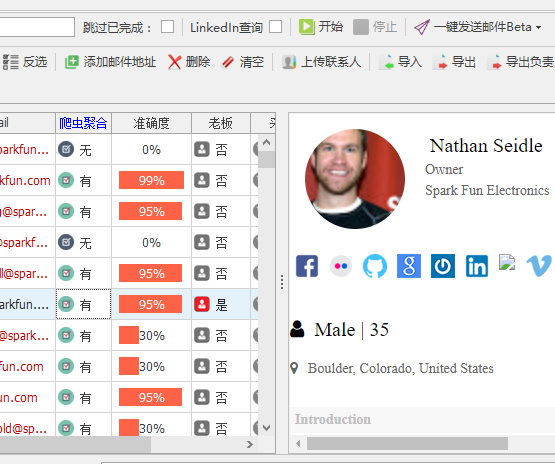Open the Flickr profile icon

pos(341,266)
